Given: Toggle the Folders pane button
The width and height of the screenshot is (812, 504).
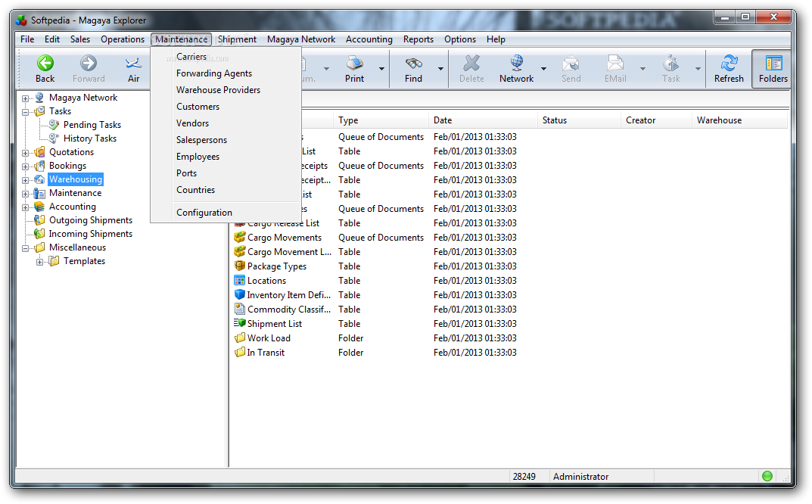Looking at the screenshot, I should click(773, 70).
